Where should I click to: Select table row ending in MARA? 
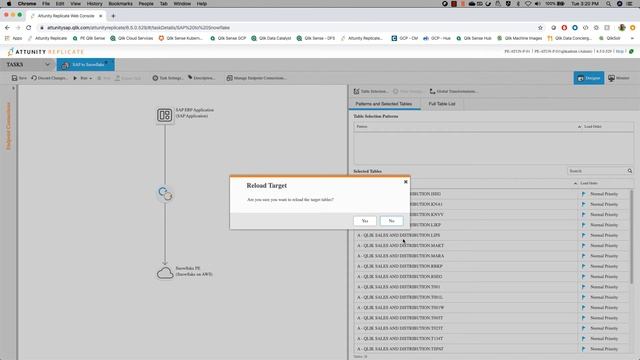(491, 256)
